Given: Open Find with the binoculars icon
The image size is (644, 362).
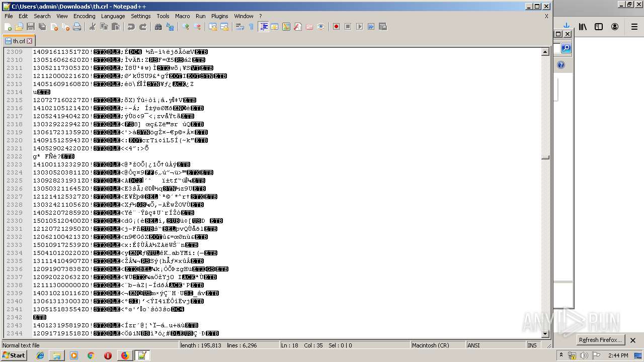Looking at the screenshot, I should click(x=158, y=27).
